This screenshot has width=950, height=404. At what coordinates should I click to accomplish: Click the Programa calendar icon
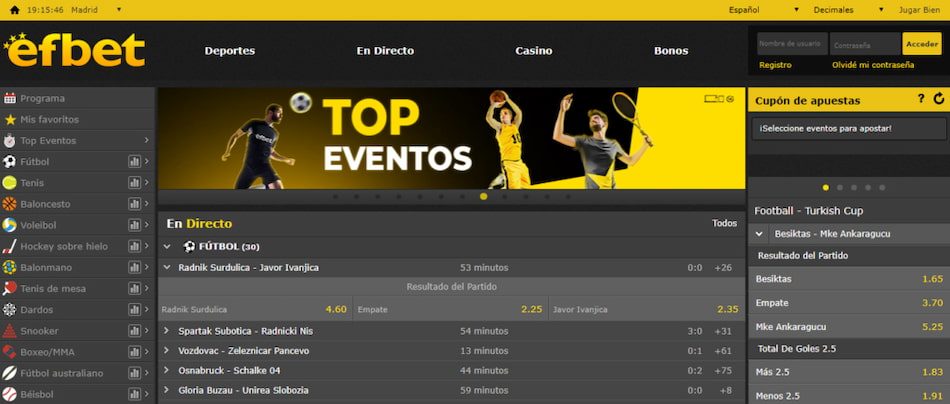[10, 98]
